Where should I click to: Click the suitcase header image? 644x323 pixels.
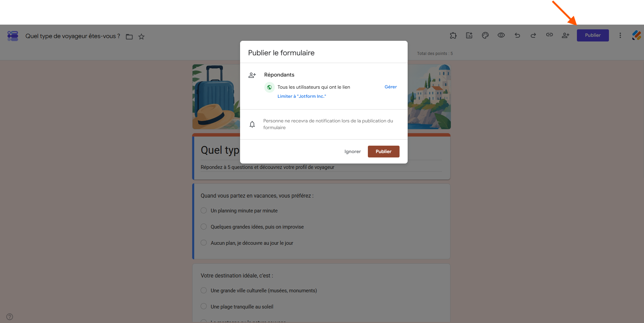[216, 97]
